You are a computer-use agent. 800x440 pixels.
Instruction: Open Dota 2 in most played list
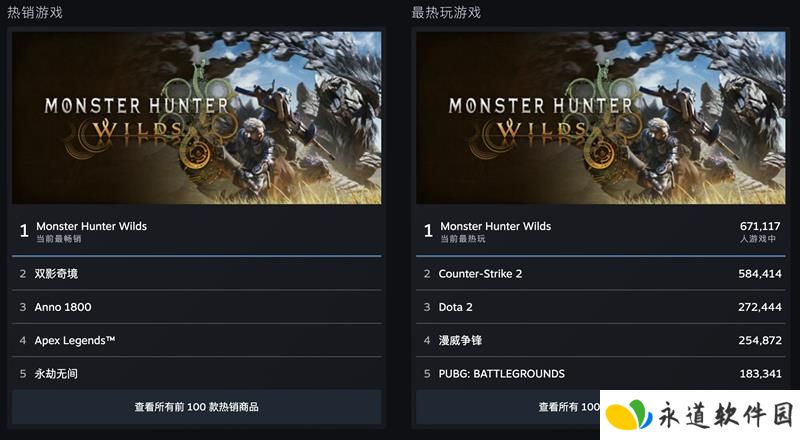point(601,307)
